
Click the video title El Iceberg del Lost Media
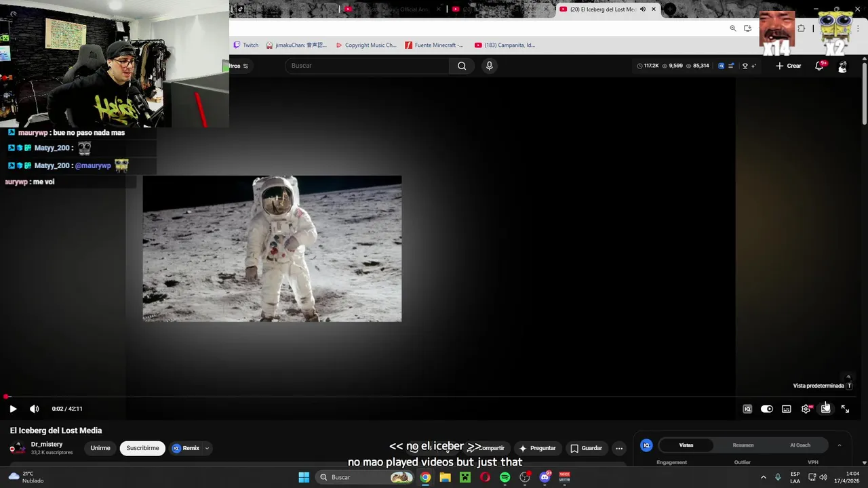point(56,430)
